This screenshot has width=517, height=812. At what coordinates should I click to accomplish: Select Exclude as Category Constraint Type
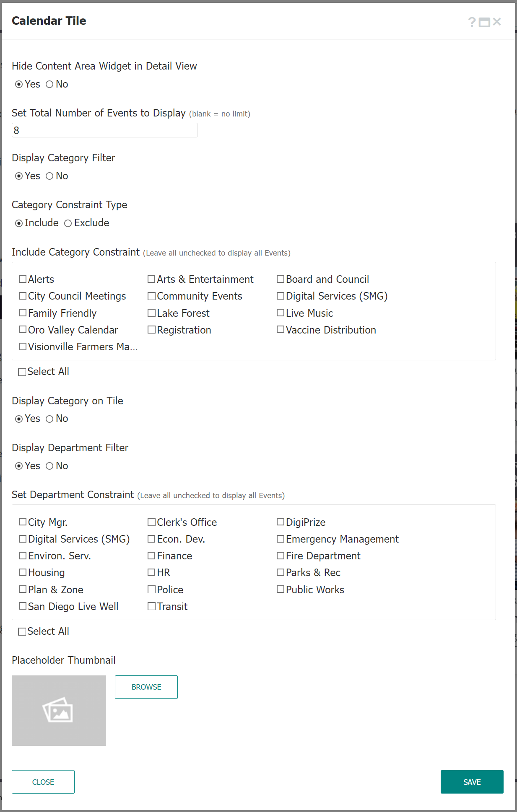coord(68,223)
